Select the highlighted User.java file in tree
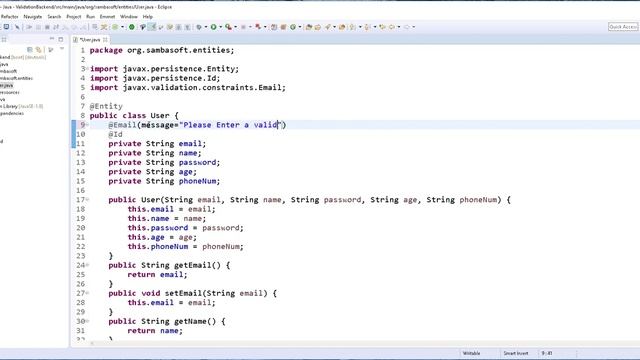Viewport: 640px width, 360px height. (7, 85)
